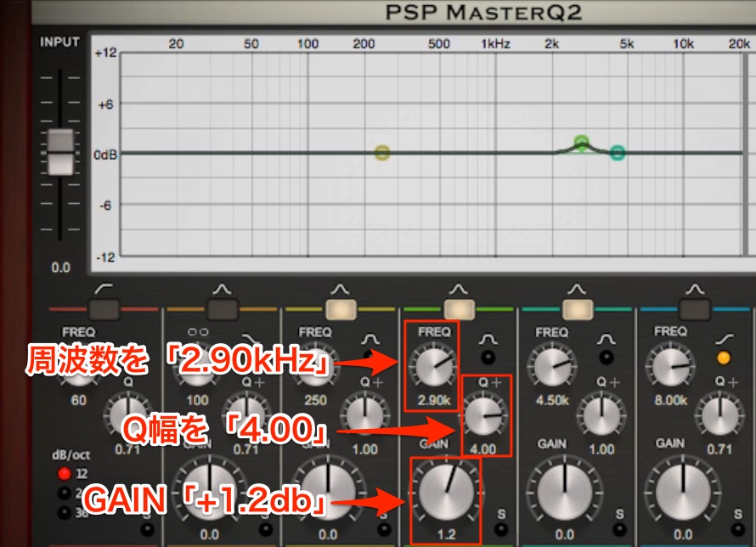Select the 12 dB/oct slope LED
The height and width of the screenshot is (547, 756).
click(64, 474)
